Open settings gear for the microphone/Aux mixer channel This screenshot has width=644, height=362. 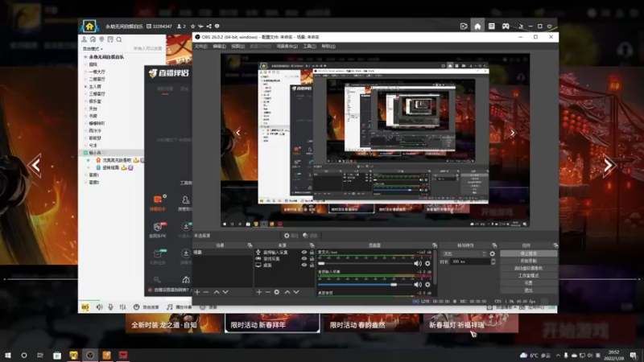tap(427, 263)
